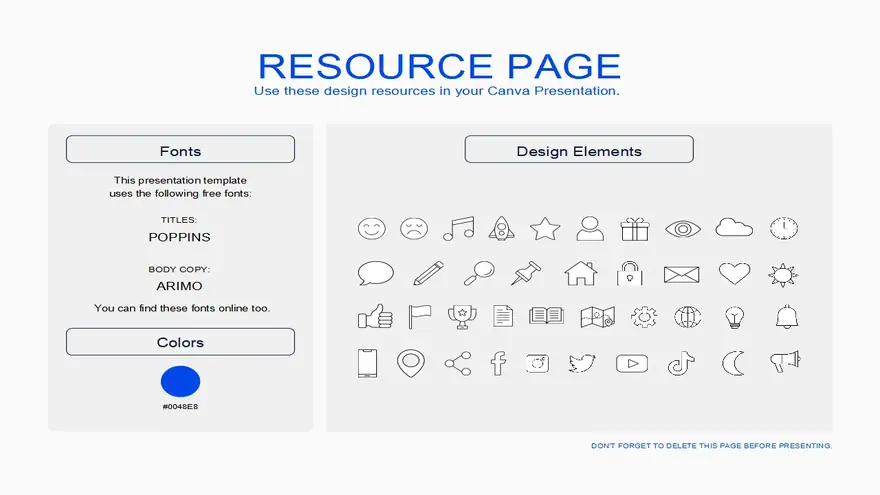This screenshot has height=495, width=880.
Task: Click the folded map icon
Action: coord(598,317)
